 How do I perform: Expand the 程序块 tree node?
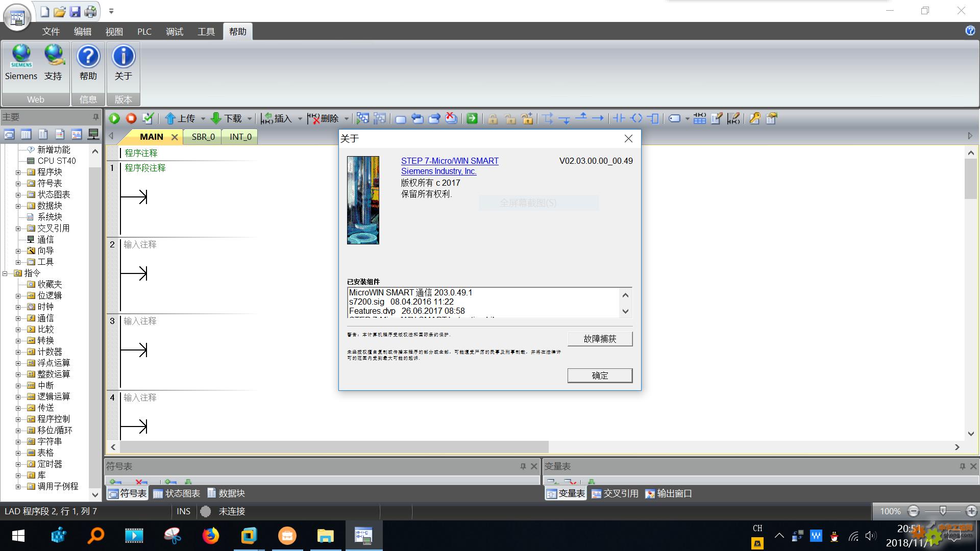tap(18, 172)
